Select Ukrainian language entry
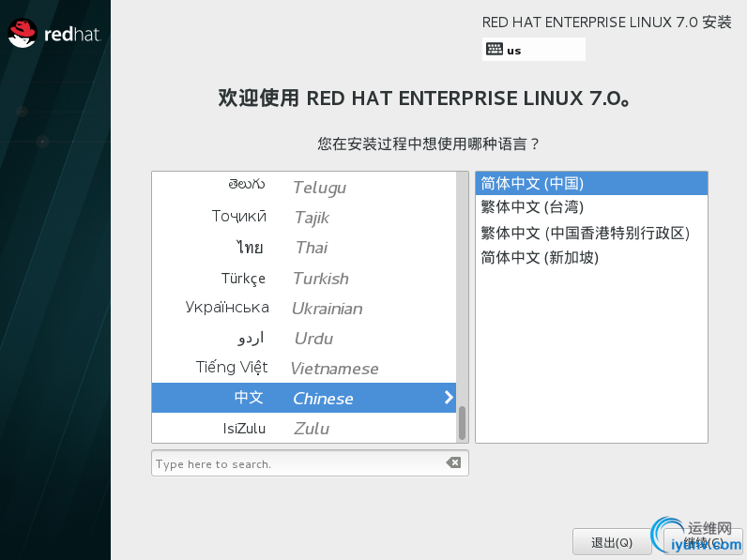This screenshot has height=560, width=747. click(304, 308)
